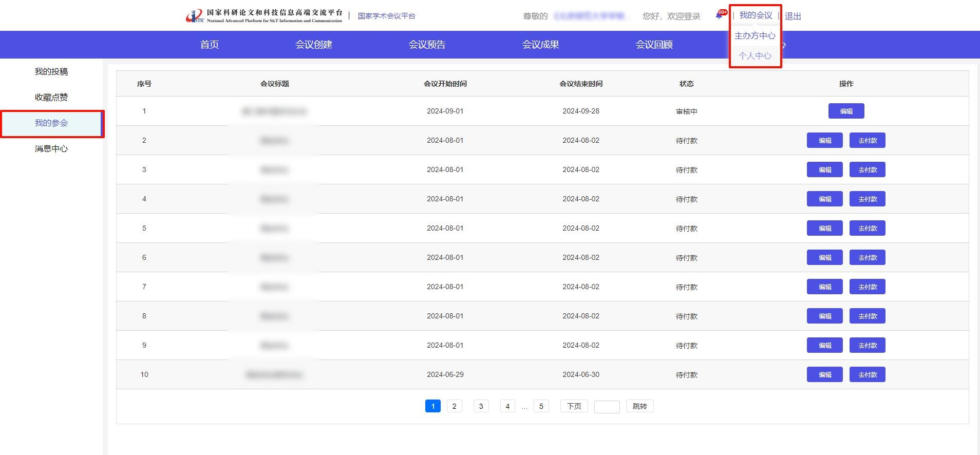Click 去付款 button for row 2
980x455 pixels.
click(x=868, y=140)
